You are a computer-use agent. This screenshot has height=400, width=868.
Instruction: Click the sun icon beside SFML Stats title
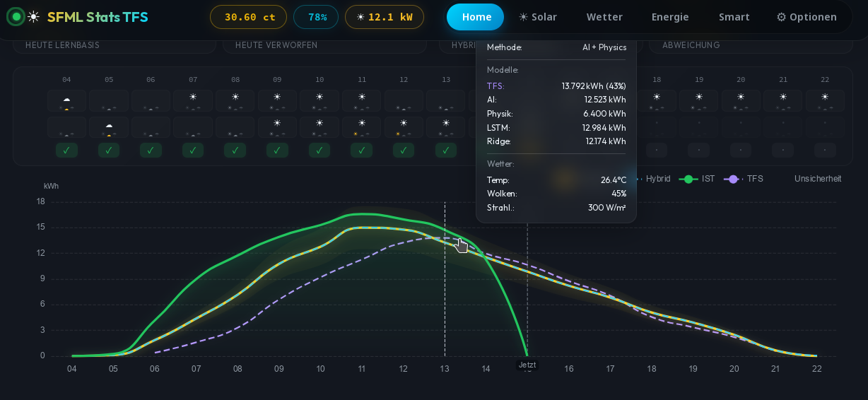(33, 17)
